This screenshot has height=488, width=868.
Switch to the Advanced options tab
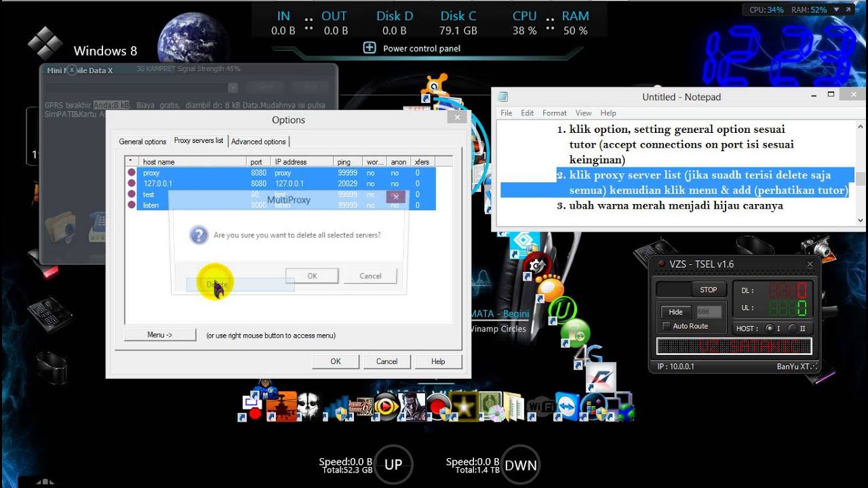[258, 142]
